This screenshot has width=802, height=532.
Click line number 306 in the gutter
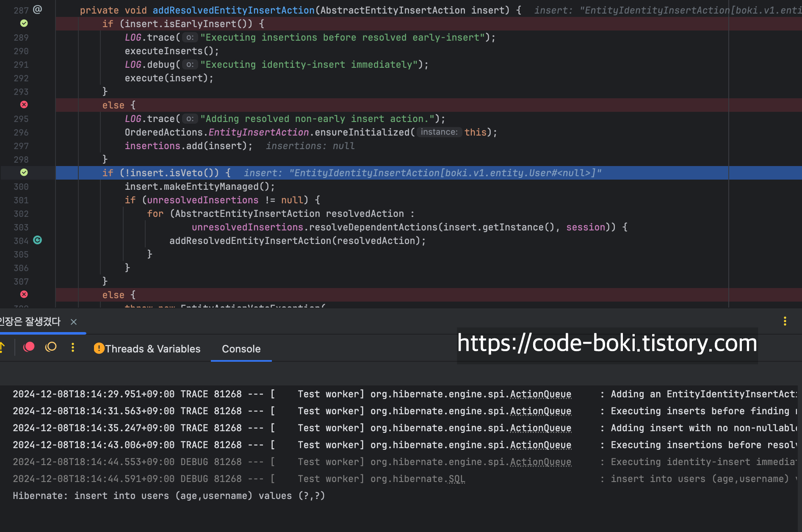21,268
